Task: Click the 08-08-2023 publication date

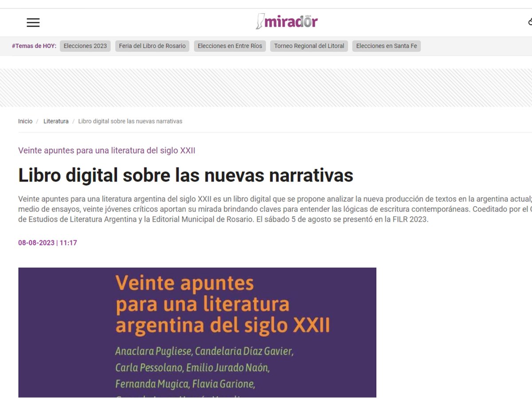Action: [x=36, y=243]
